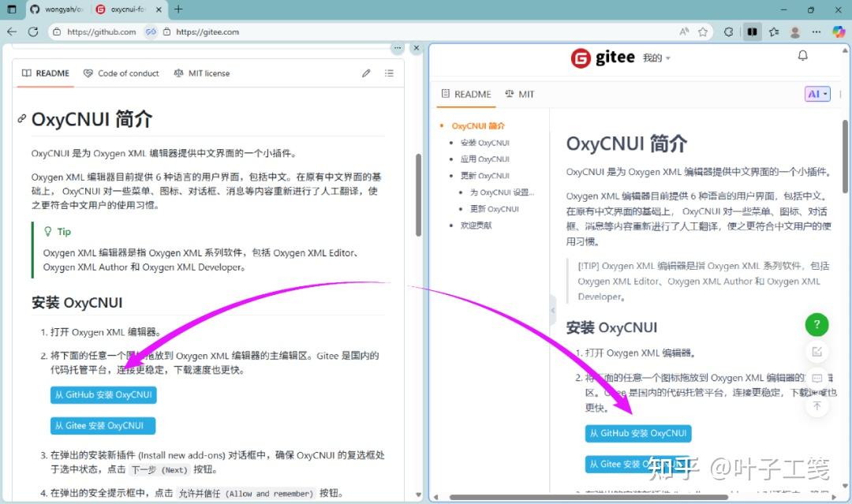View site info lock for github.com
Screen dimensions: 852x504
(x=57, y=32)
